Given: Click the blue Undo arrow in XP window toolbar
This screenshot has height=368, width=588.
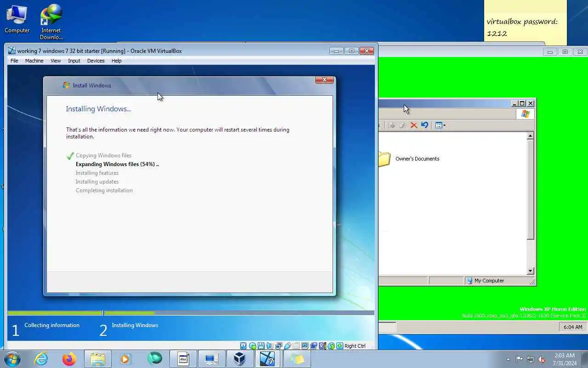Looking at the screenshot, I should click(x=424, y=125).
